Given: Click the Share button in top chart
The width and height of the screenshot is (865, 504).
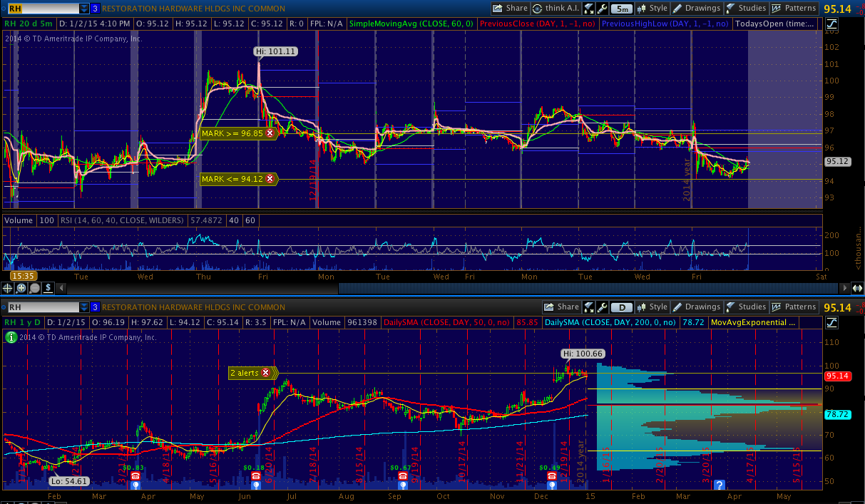Looking at the screenshot, I should [509, 9].
